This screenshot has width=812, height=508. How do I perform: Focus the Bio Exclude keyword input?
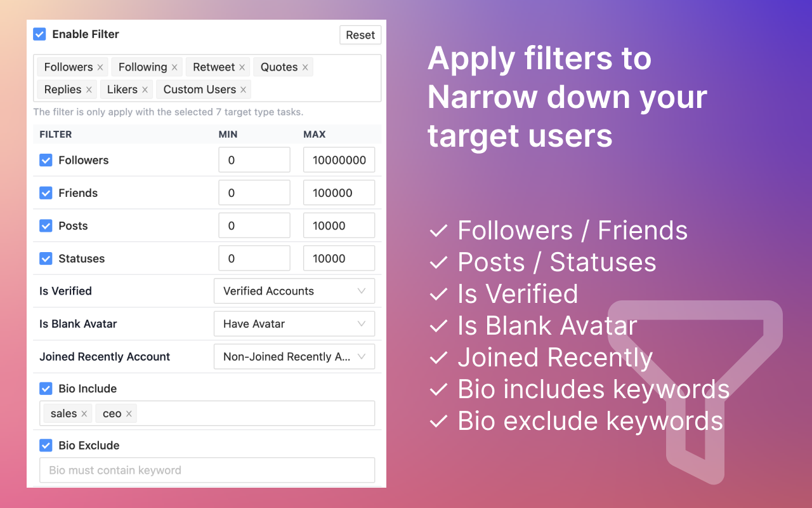[207, 471]
